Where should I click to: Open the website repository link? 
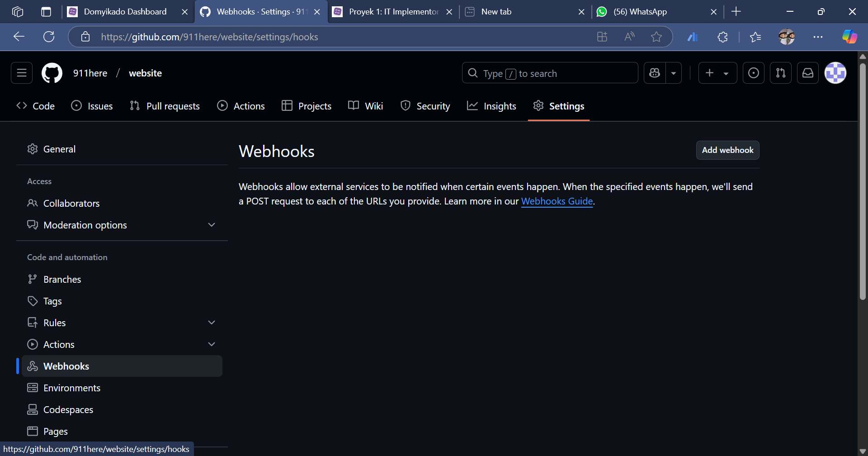[x=145, y=73]
